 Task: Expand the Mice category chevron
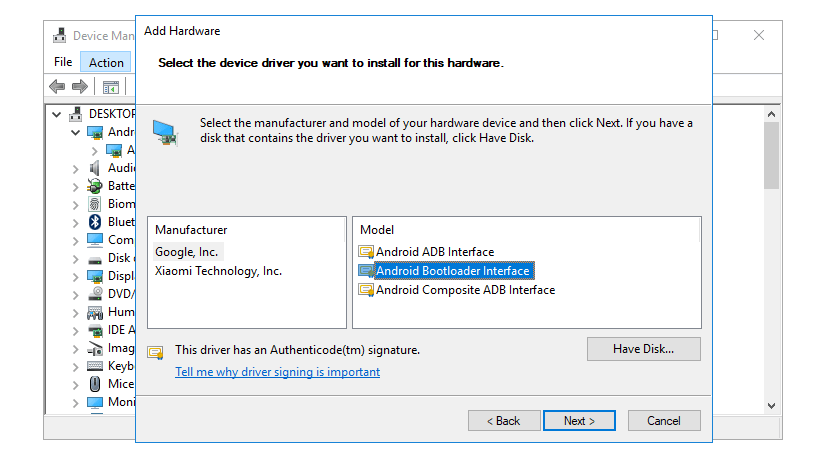pos(75,385)
